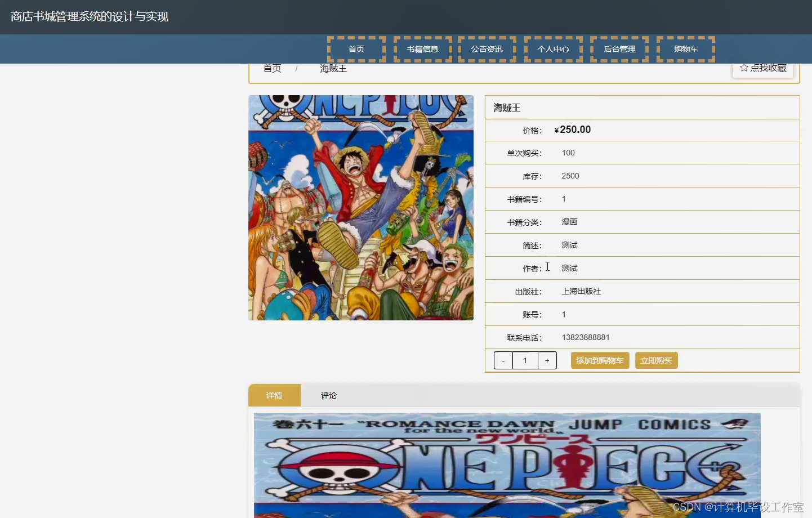Select 个人中心 in the navigation
Screen dimensions: 812x518
coord(554,49)
